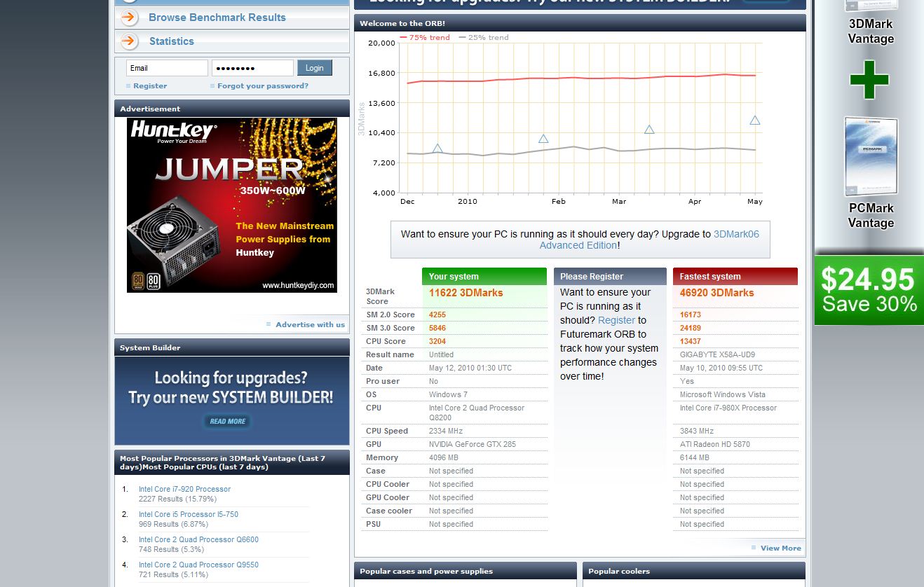
Task: Click the 'Please Register' panel header
Action: click(610, 277)
